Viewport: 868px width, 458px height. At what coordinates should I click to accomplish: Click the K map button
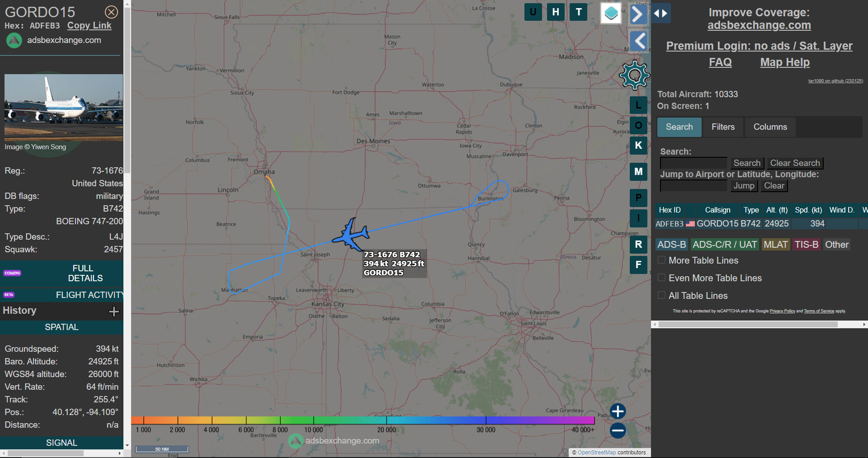pos(638,146)
